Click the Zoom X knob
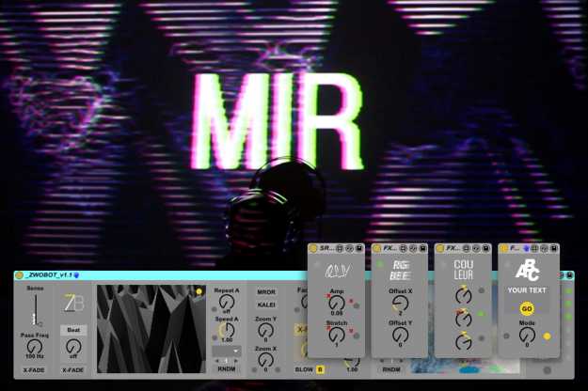Viewport: 588px width, 391px height. tap(266, 360)
